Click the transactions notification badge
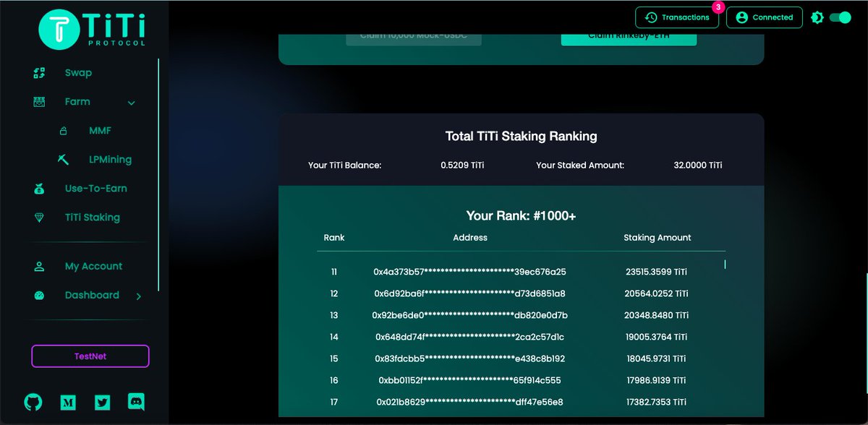Viewport: 868px width, 425px height. tap(718, 7)
